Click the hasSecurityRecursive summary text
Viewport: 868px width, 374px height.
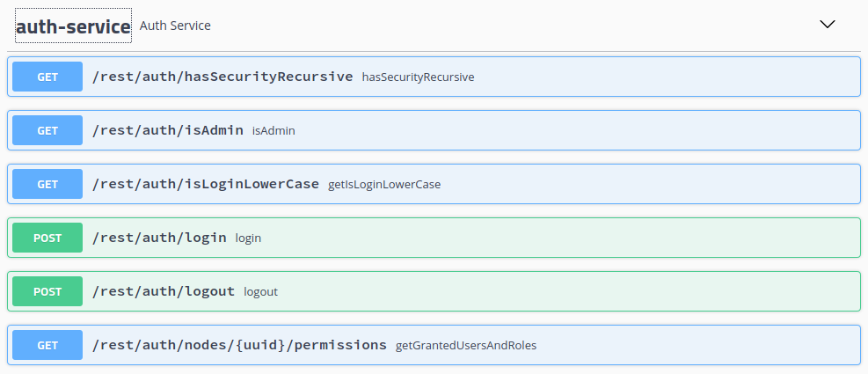(418, 77)
